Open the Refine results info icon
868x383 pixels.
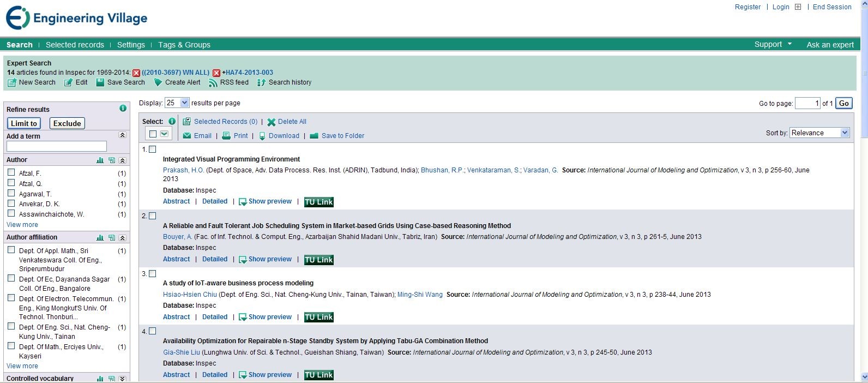click(123, 108)
